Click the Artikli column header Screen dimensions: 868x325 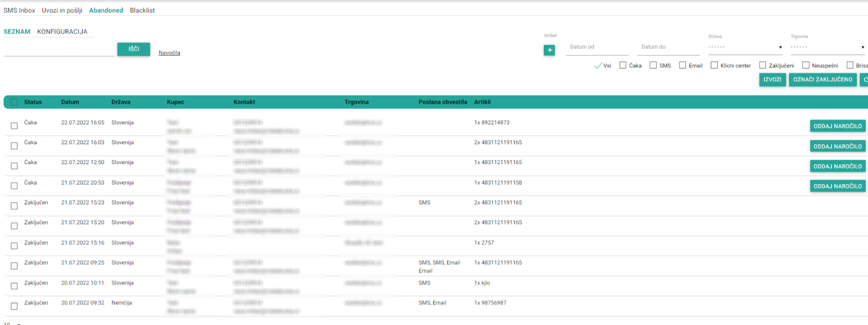[x=482, y=102]
